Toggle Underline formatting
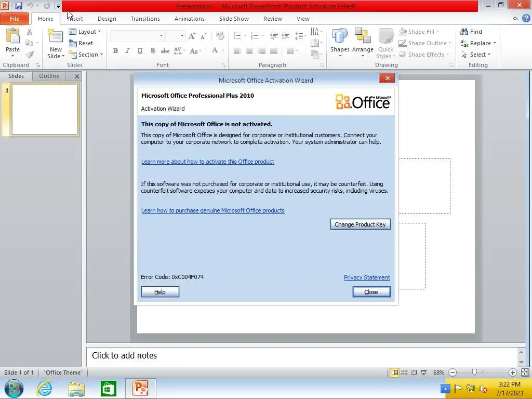Screen dimensions: 532x399 pos(140,51)
